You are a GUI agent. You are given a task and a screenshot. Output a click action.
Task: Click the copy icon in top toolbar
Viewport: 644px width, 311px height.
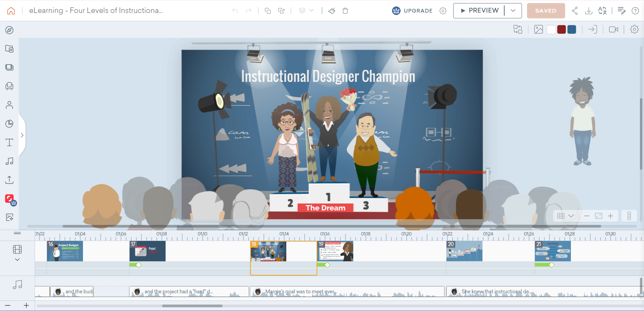(268, 11)
